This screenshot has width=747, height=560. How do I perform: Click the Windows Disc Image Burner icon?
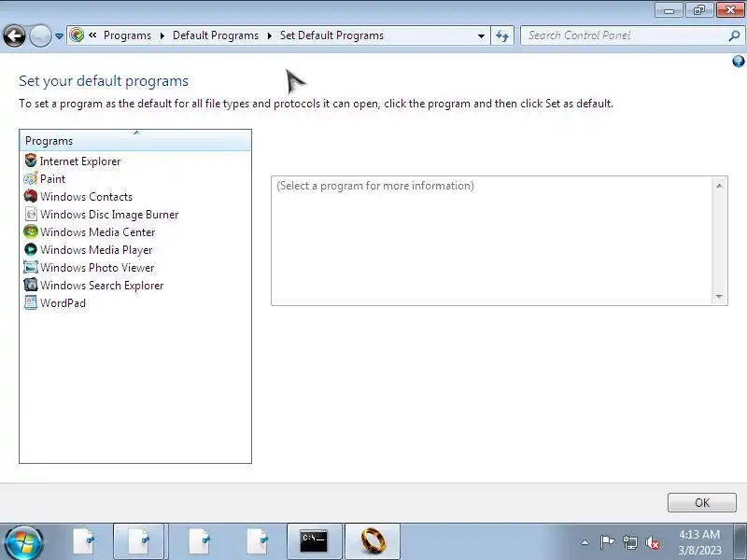[31, 214]
